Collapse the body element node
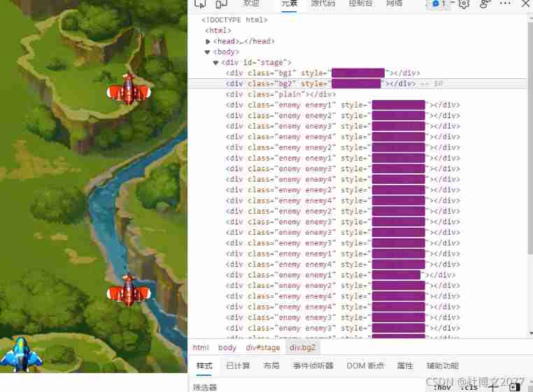The height and width of the screenshot is (392, 533). [x=207, y=52]
